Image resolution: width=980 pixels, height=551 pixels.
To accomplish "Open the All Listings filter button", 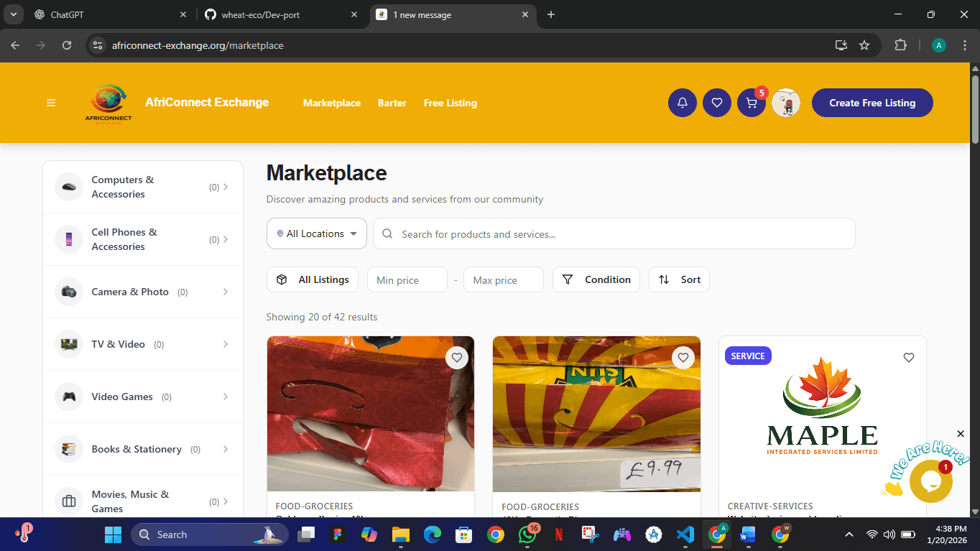I will coord(312,279).
